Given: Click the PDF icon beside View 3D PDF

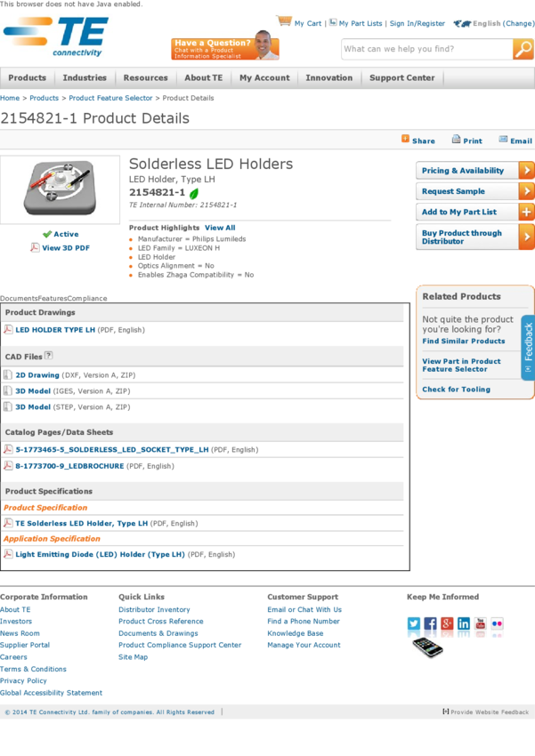Looking at the screenshot, I should click(35, 247).
